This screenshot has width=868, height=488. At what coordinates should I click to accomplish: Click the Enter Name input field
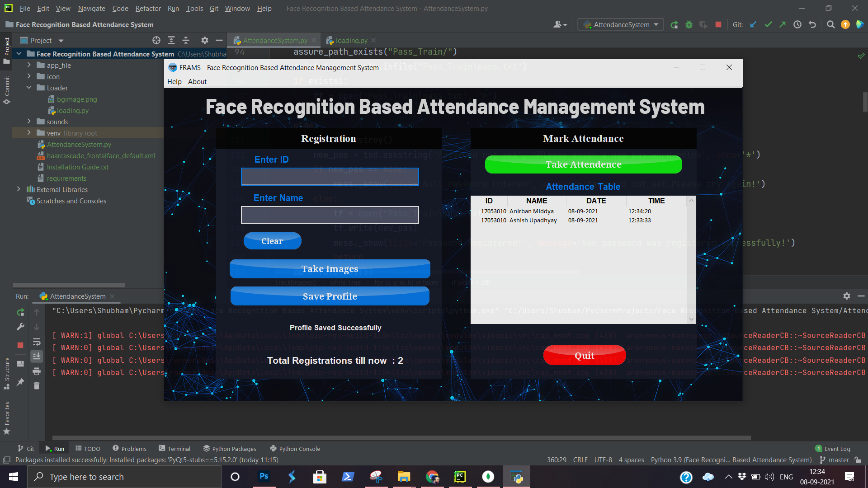[x=330, y=215]
